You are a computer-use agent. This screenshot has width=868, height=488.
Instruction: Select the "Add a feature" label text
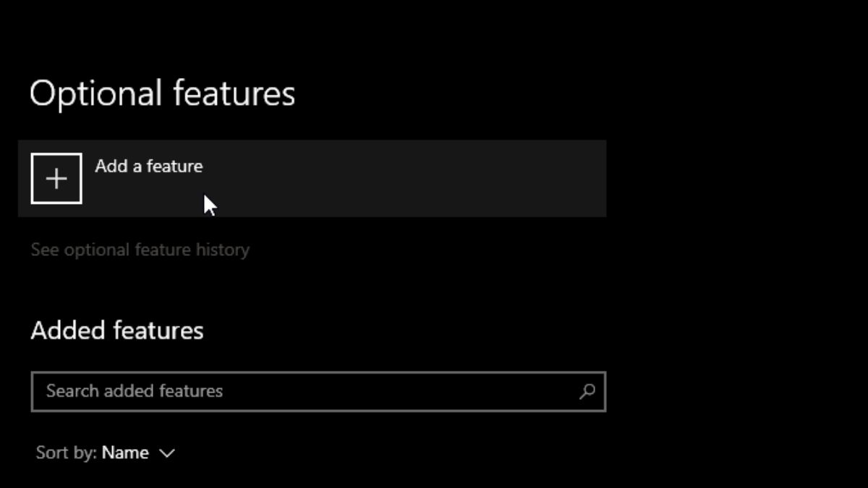click(x=148, y=166)
